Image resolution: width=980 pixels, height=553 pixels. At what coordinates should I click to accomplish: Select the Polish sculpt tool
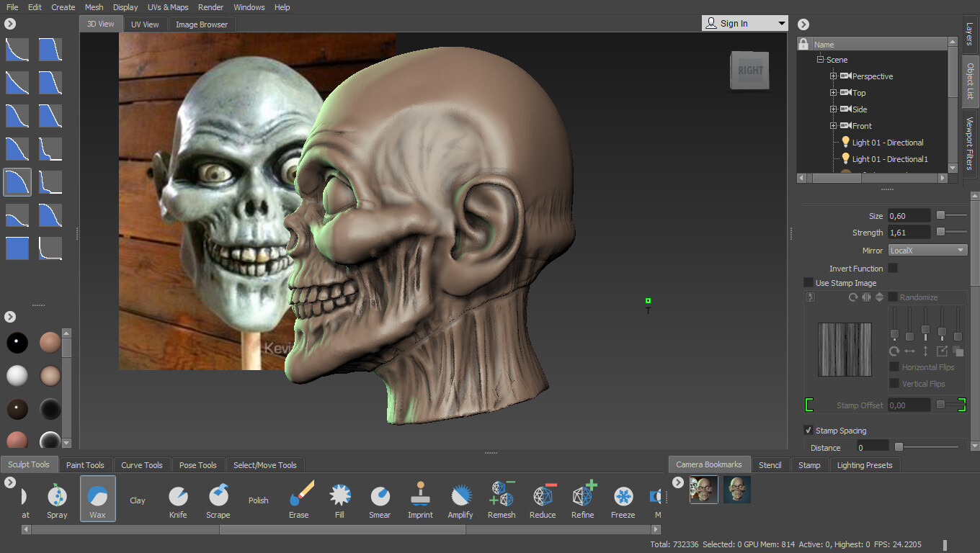[259, 500]
